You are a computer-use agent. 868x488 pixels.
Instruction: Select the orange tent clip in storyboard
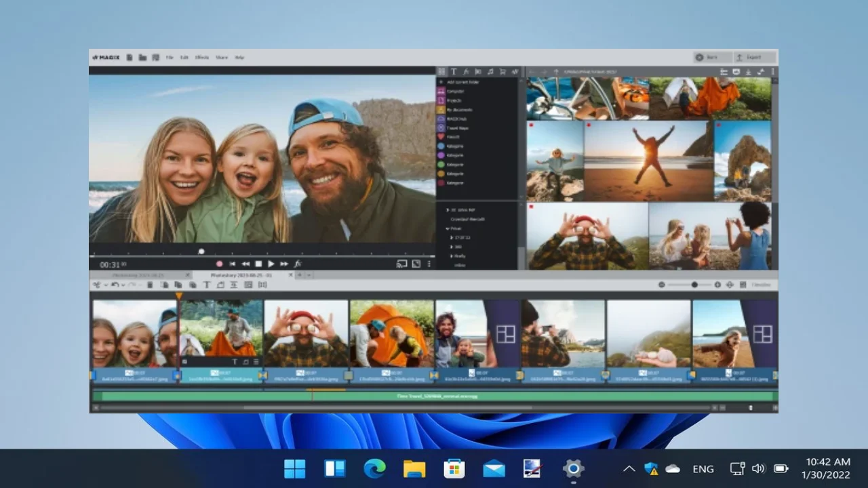(x=391, y=333)
